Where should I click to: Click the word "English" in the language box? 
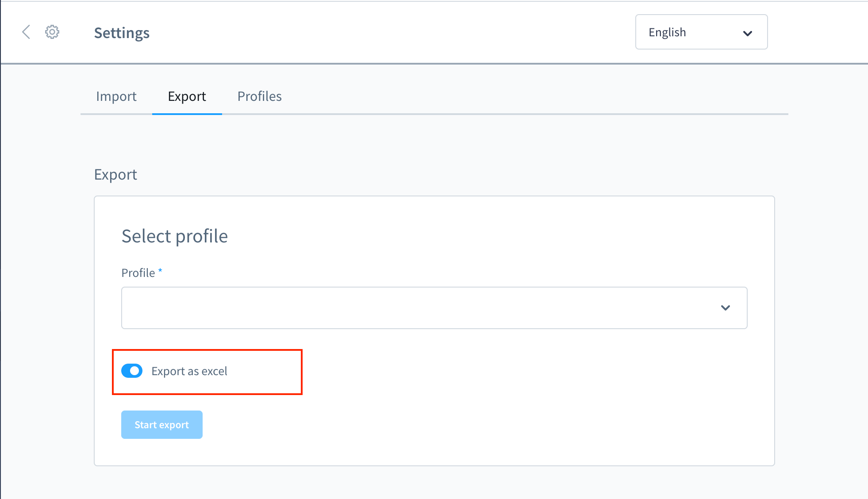667,32
